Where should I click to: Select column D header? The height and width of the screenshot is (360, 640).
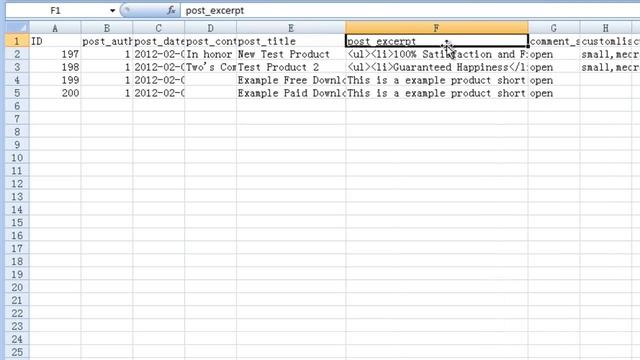210,28
